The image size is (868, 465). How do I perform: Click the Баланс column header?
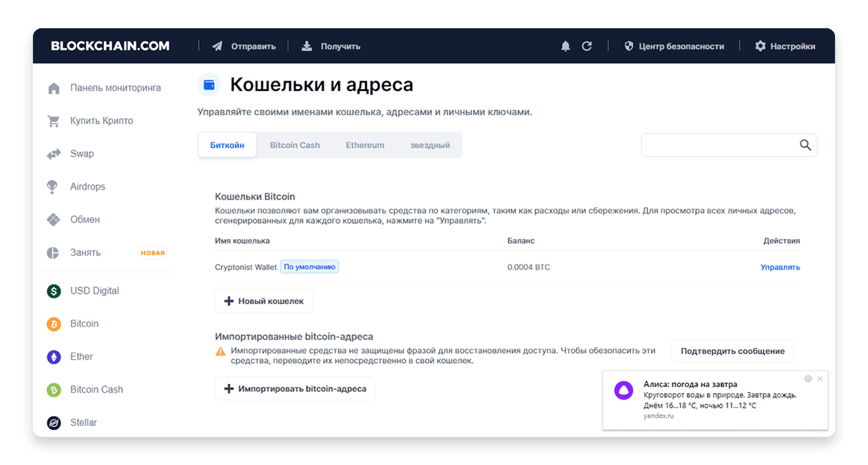(x=521, y=241)
